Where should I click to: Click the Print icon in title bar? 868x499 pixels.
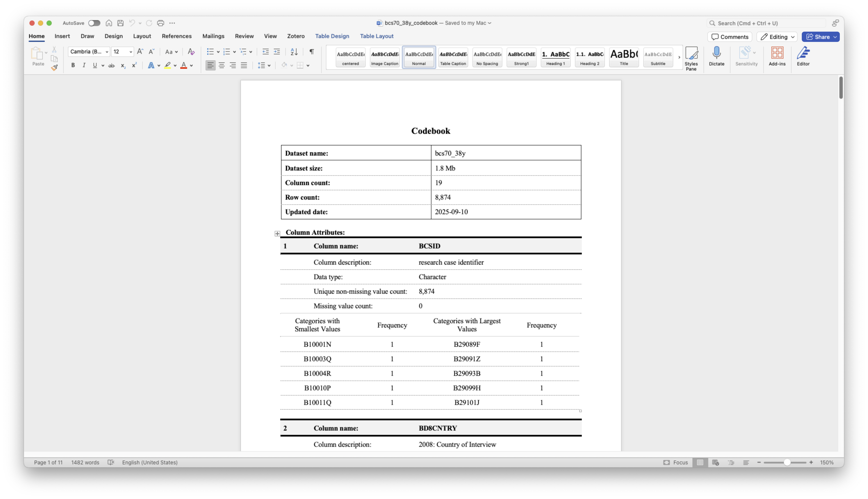(161, 23)
